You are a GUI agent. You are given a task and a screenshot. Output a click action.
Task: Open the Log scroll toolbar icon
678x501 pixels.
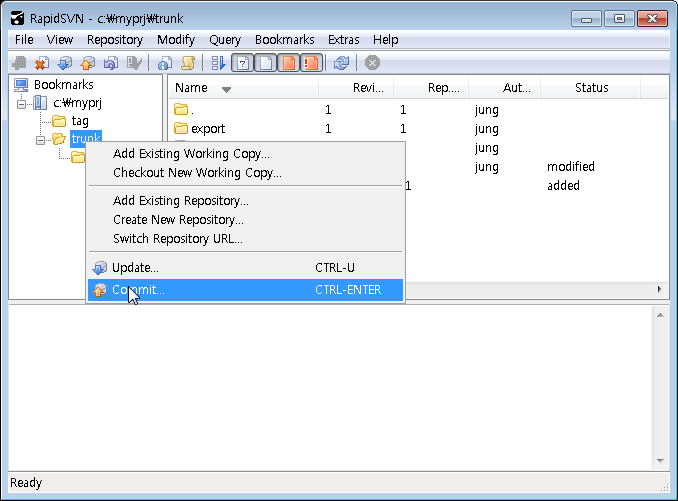[x=188, y=63]
